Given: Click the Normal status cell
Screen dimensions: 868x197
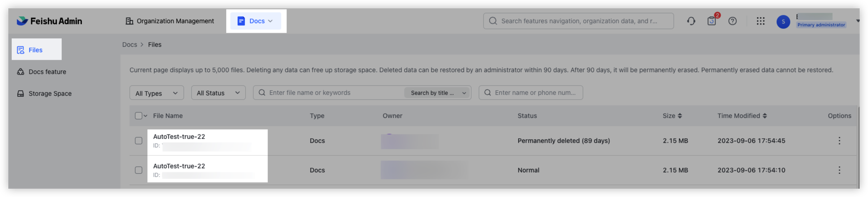Looking at the screenshot, I should (x=528, y=170).
